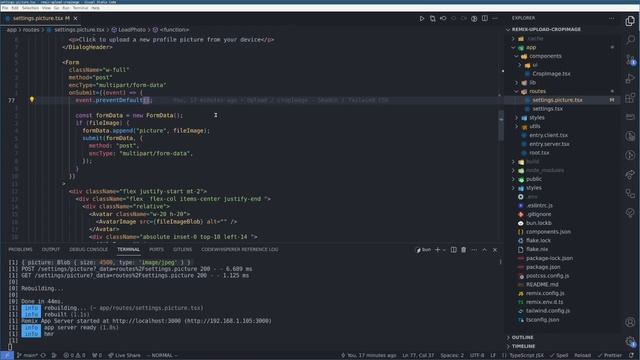Click Prettier status bar item
Viewport: 640px width, 360px height.
point(610,356)
